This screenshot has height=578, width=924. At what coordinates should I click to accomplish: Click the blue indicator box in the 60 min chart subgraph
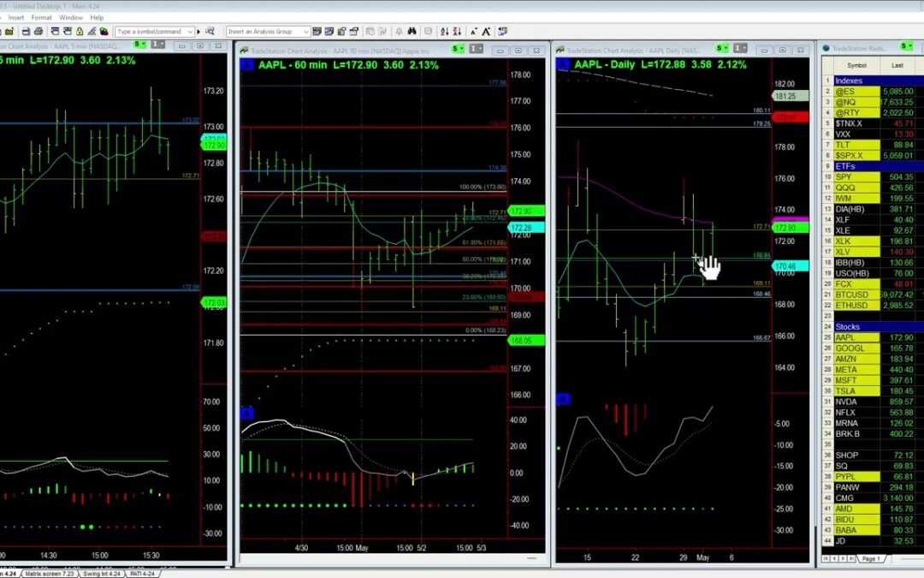[x=247, y=414]
